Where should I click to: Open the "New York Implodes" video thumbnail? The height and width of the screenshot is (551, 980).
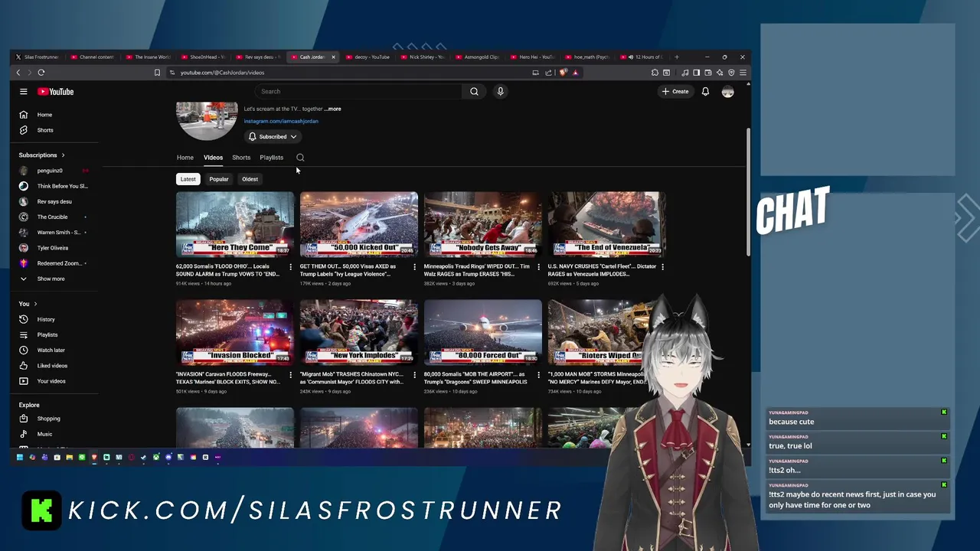click(x=359, y=332)
